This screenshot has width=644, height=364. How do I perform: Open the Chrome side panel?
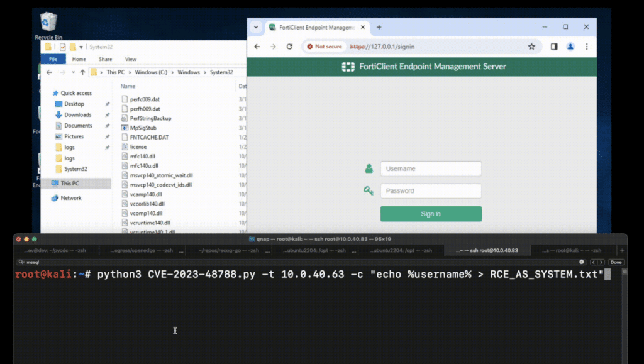[554, 47]
